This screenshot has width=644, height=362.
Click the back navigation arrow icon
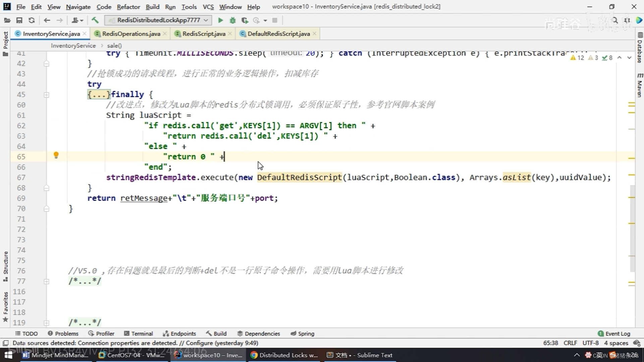(47, 20)
